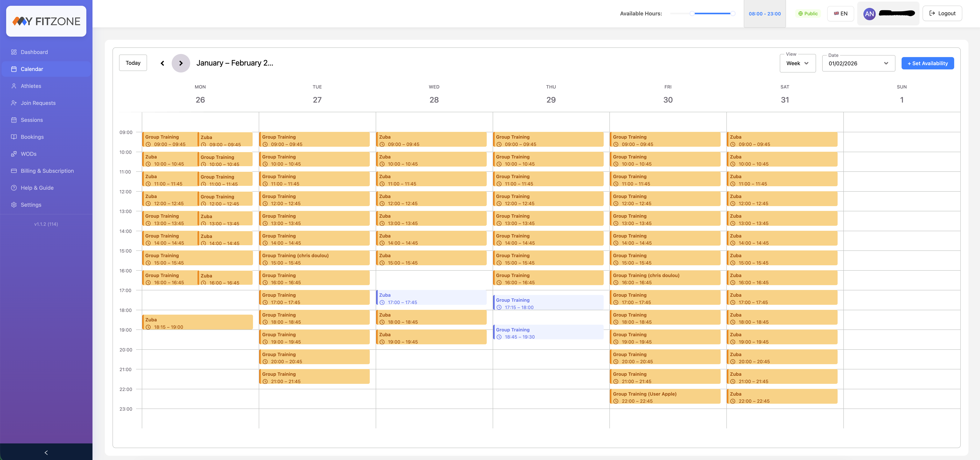Open the WODs section

click(29, 154)
